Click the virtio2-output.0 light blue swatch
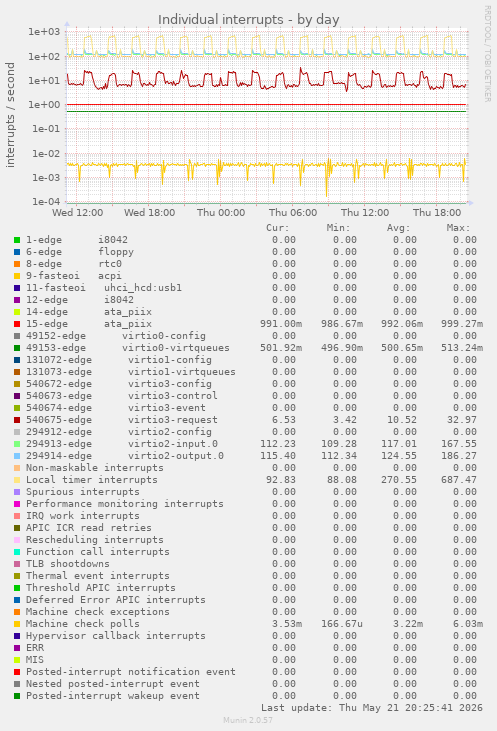 coord(17,456)
